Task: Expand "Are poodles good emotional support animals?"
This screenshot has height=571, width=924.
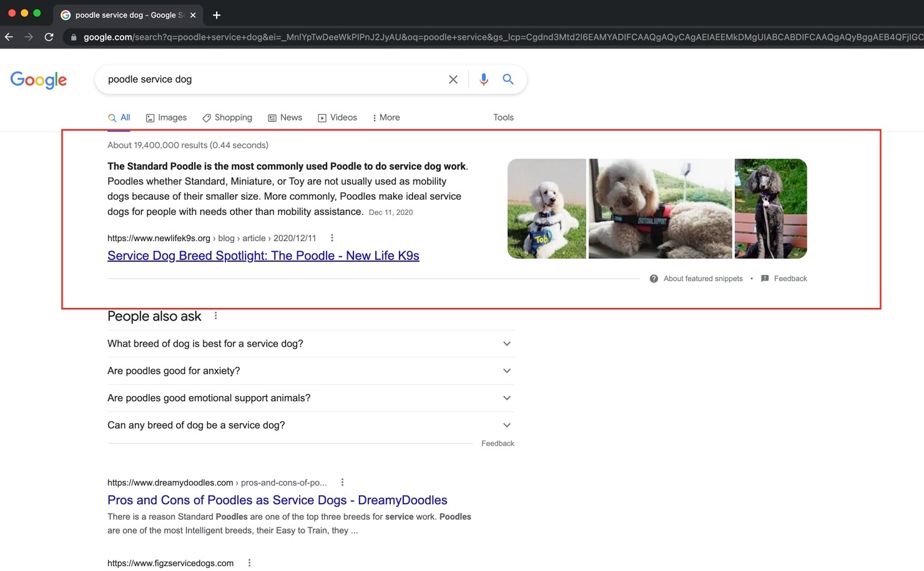Action: [506, 398]
